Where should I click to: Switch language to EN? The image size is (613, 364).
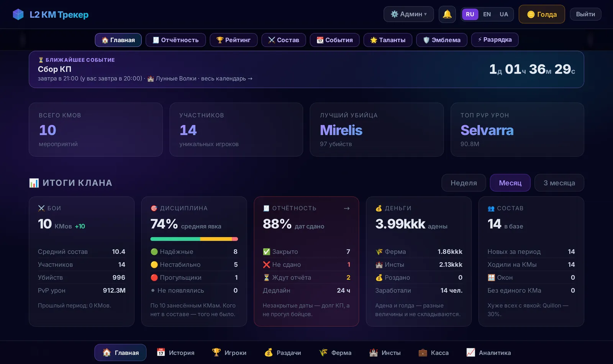tap(487, 14)
